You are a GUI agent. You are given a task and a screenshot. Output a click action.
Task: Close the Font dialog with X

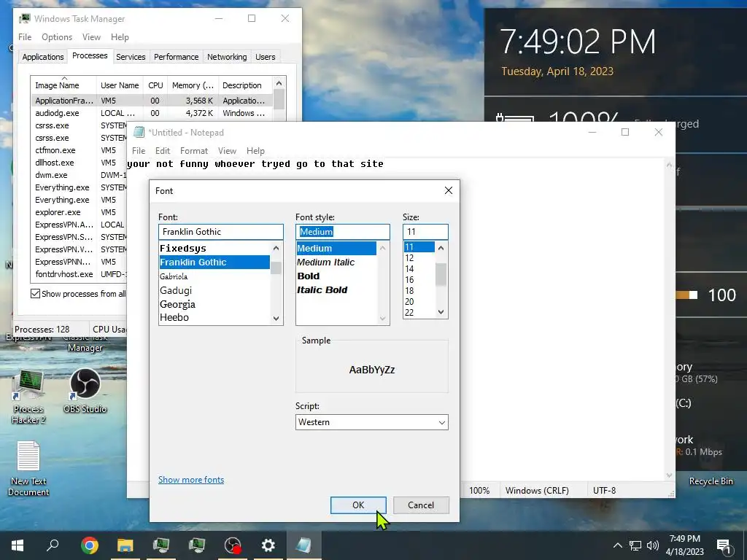point(449,190)
